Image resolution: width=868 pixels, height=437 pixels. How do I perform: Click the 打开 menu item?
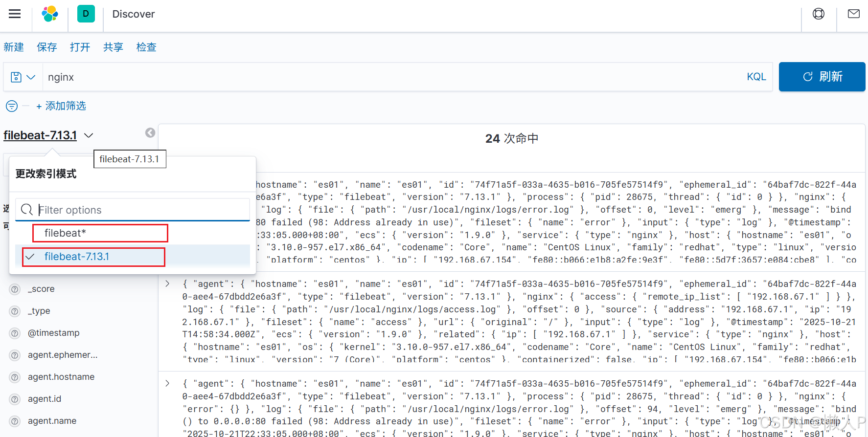[80, 47]
